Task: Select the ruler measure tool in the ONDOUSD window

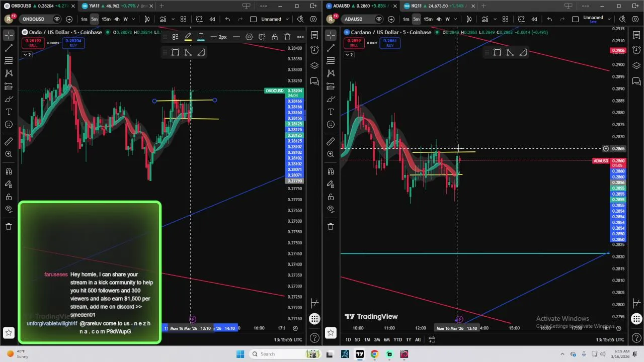Action: [9, 142]
